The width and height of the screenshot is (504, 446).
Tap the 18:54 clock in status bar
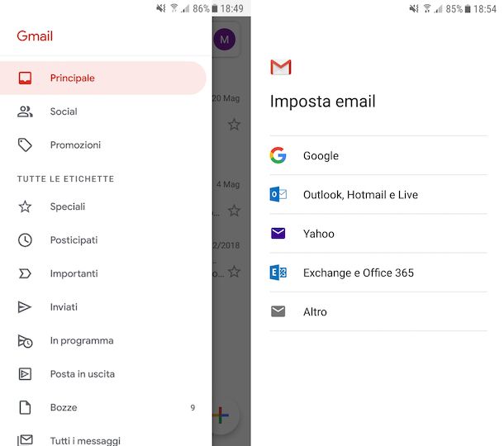[x=485, y=9]
